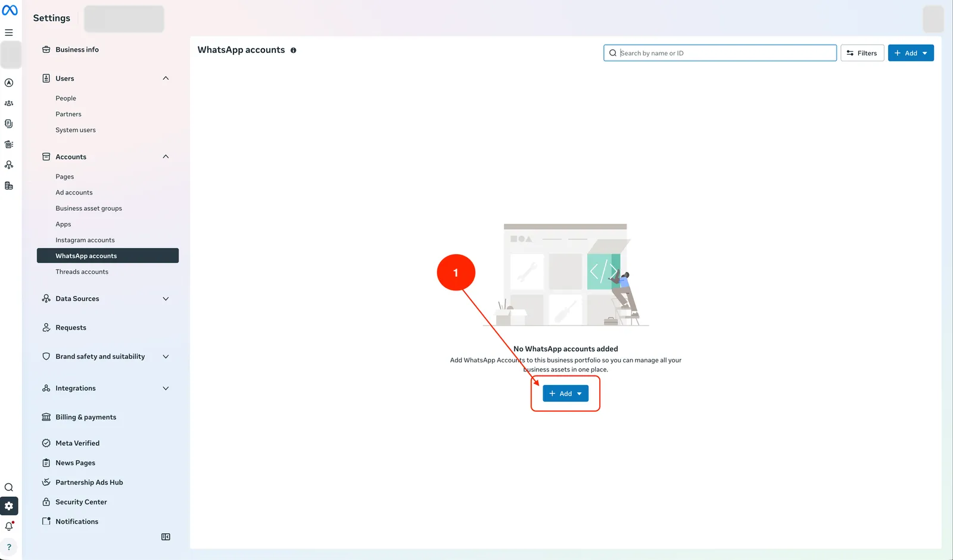The height and width of the screenshot is (560, 953).
Task: Open the notifications bell
Action: click(x=9, y=526)
